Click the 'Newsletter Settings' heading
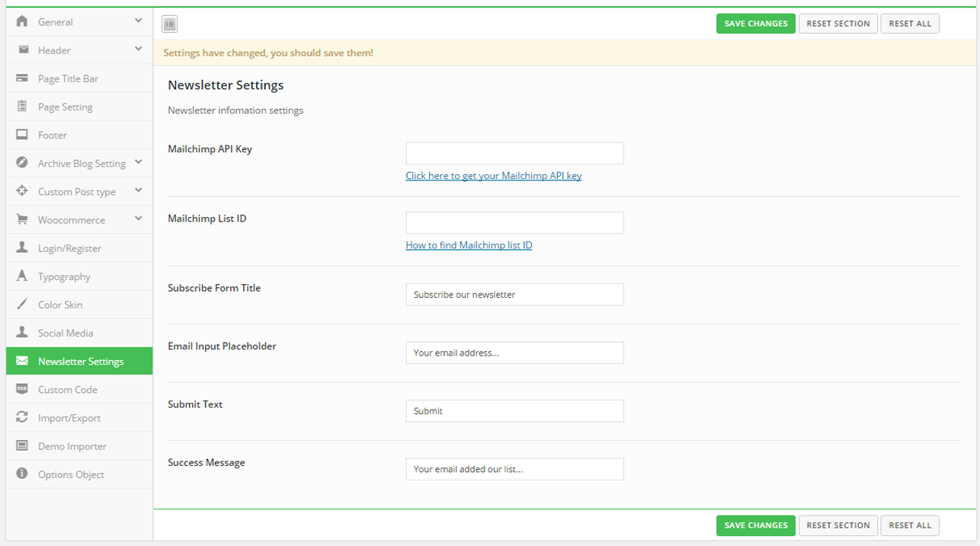 tap(226, 85)
